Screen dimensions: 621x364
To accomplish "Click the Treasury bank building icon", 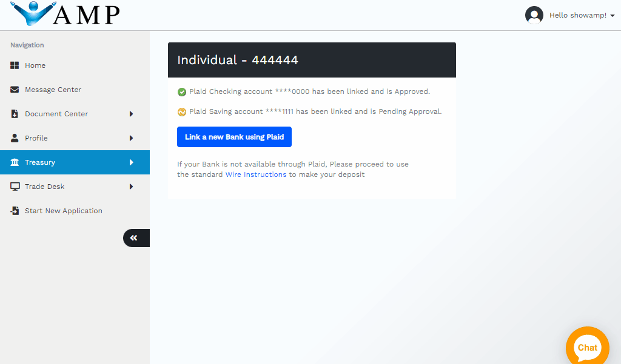I will (x=15, y=162).
